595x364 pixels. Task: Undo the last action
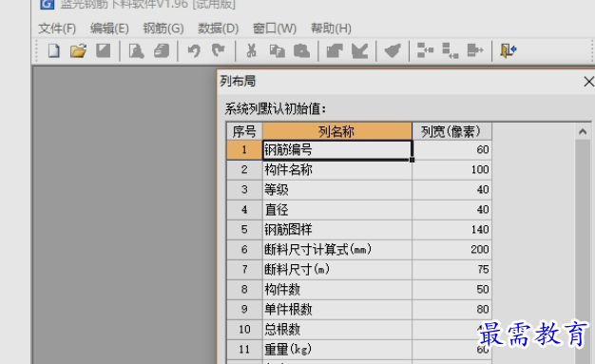click(194, 50)
